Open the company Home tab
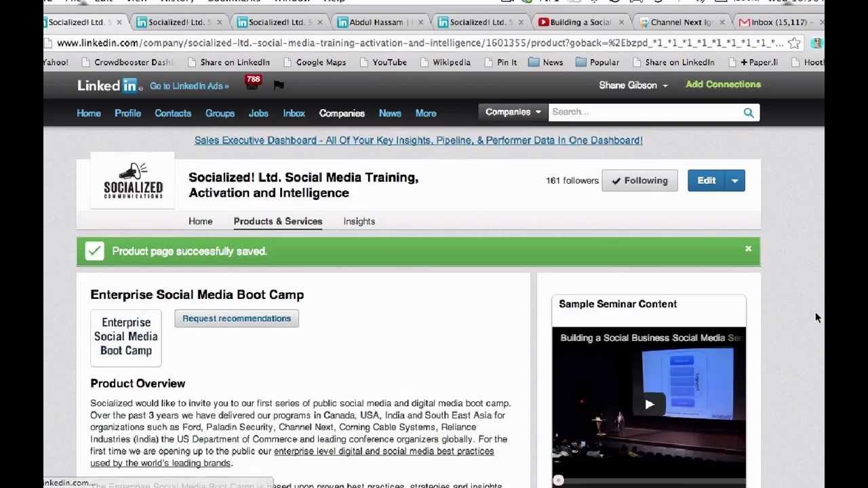 [201, 222]
